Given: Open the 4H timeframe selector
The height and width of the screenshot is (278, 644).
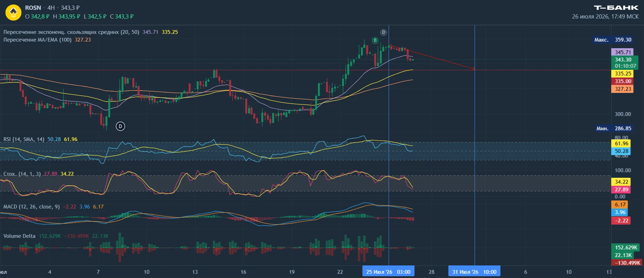Looking at the screenshot, I should [51, 8].
